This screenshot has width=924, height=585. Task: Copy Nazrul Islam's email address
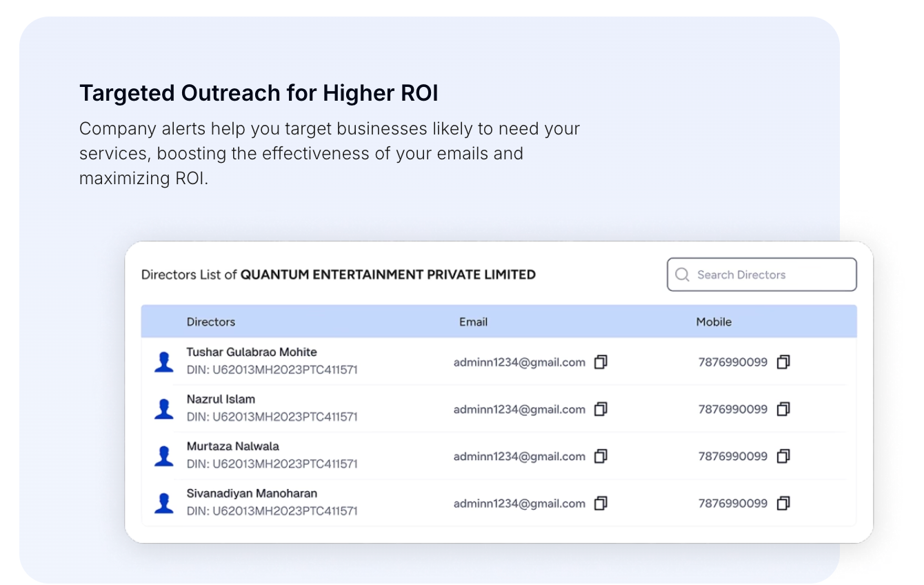click(601, 409)
